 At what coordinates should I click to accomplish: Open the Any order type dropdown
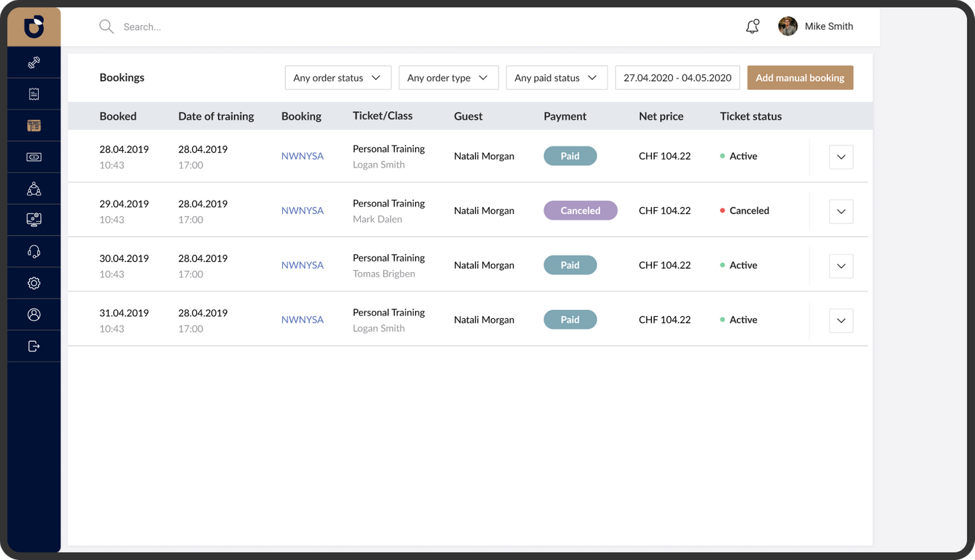pos(448,78)
